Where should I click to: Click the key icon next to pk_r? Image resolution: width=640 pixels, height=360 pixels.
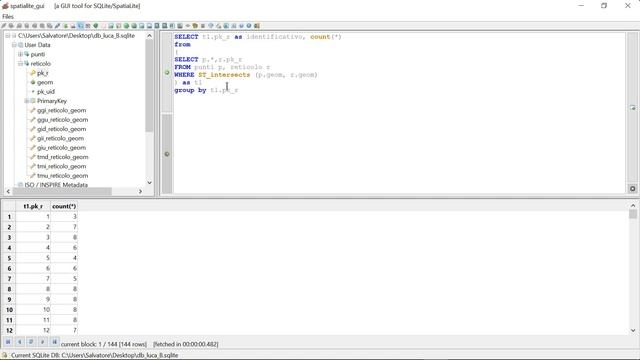pos(33,73)
